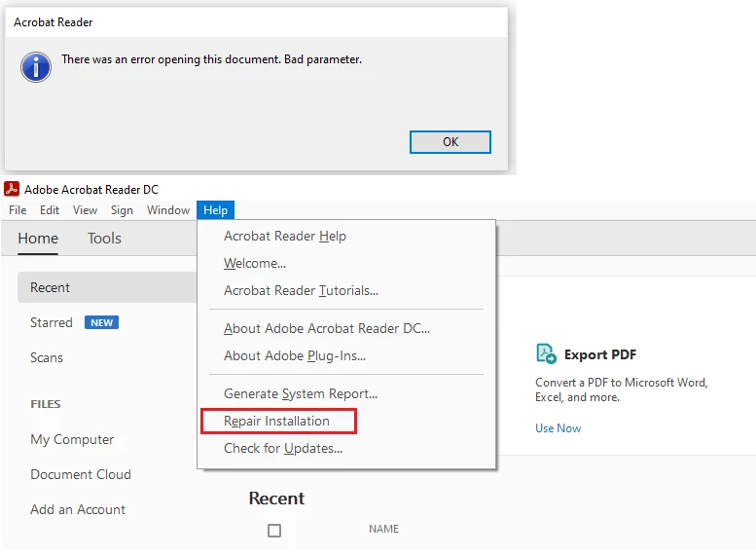This screenshot has width=756, height=555.
Task: Select About Adobe Acrobat Reader DC...
Action: point(346,329)
